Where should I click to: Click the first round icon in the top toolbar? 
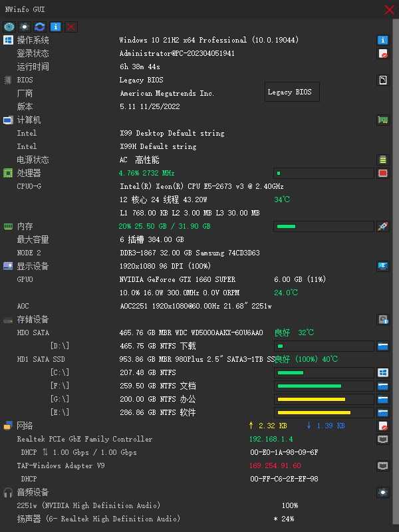tap(9, 27)
